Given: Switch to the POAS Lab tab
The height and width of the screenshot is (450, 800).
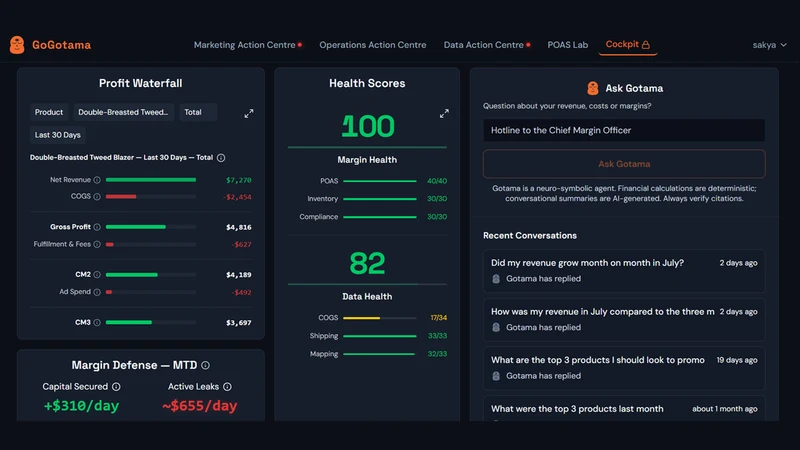Looking at the screenshot, I should click(567, 45).
